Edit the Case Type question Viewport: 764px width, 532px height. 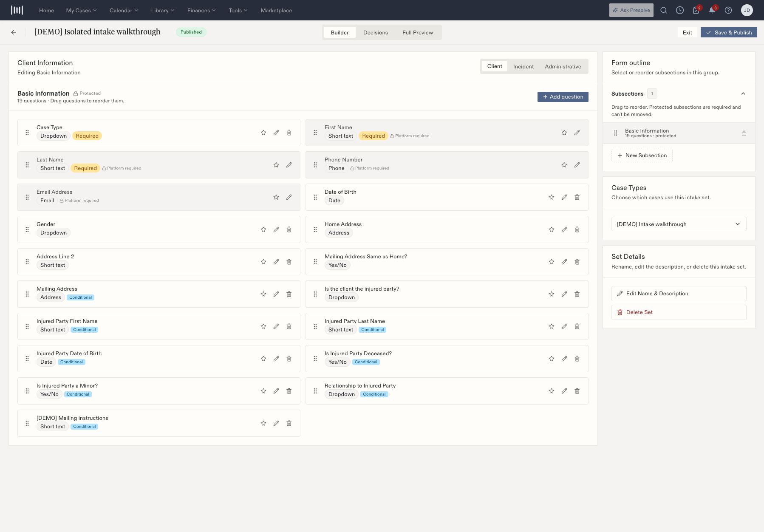point(276,133)
